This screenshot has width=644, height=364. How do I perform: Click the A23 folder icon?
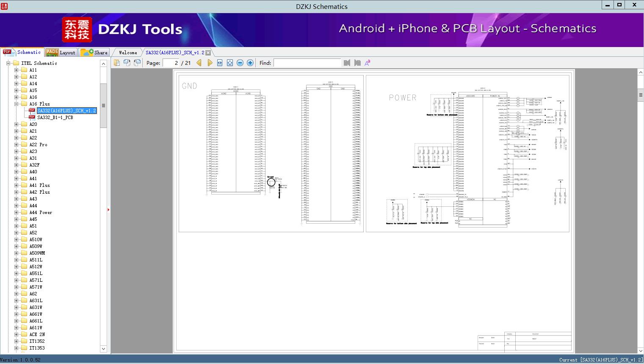point(24,151)
